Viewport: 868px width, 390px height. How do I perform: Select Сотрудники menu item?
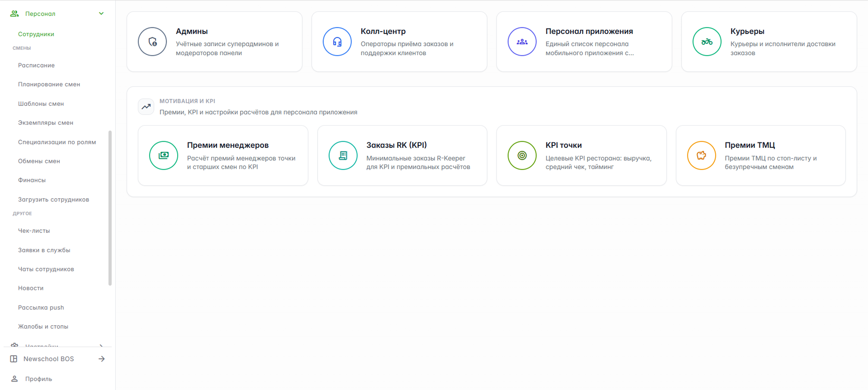(36, 34)
